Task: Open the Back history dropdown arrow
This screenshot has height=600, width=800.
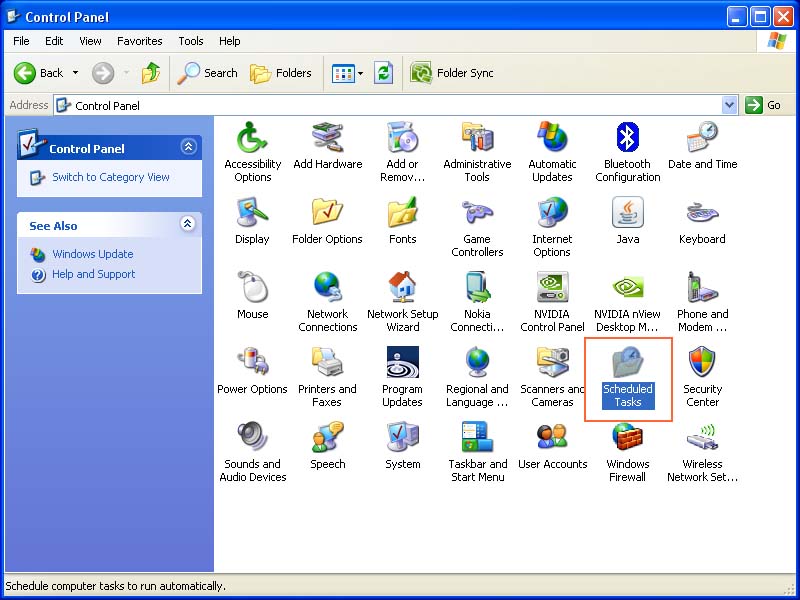Action: click(76, 73)
